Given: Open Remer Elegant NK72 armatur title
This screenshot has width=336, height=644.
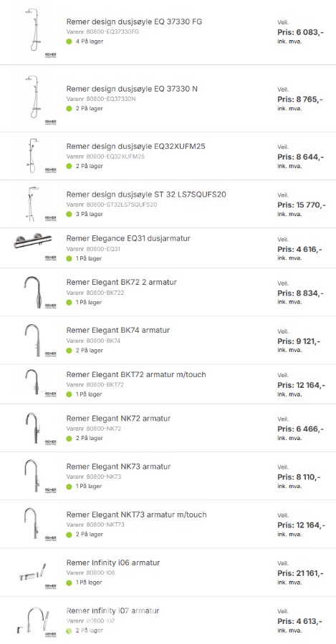Looking at the screenshot, I should [118, 419].
